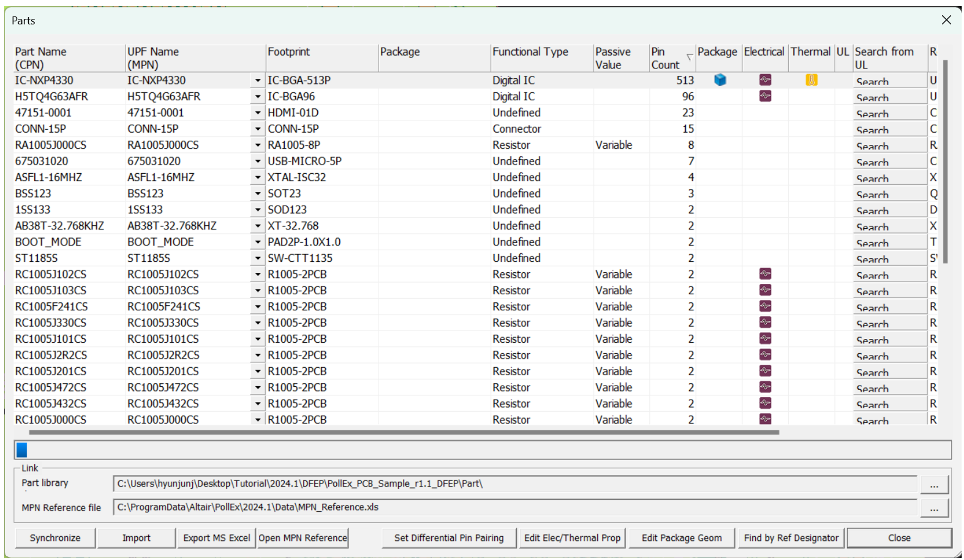This screenshot has height=560, width=964.
Task: Open UPF Name dropdown for IC-NXP4330
Action: tap(258, 80)
